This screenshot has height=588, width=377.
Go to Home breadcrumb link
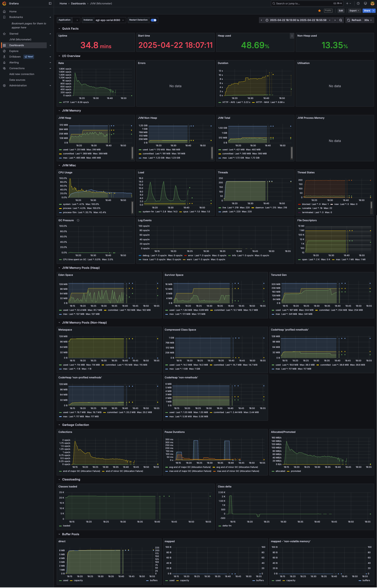(63, 3)
